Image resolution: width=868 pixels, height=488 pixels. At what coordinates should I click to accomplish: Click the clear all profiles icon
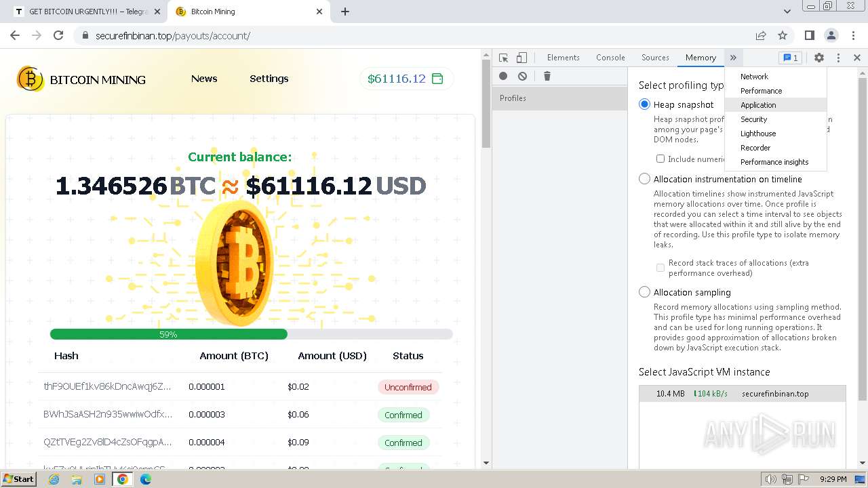522,76
